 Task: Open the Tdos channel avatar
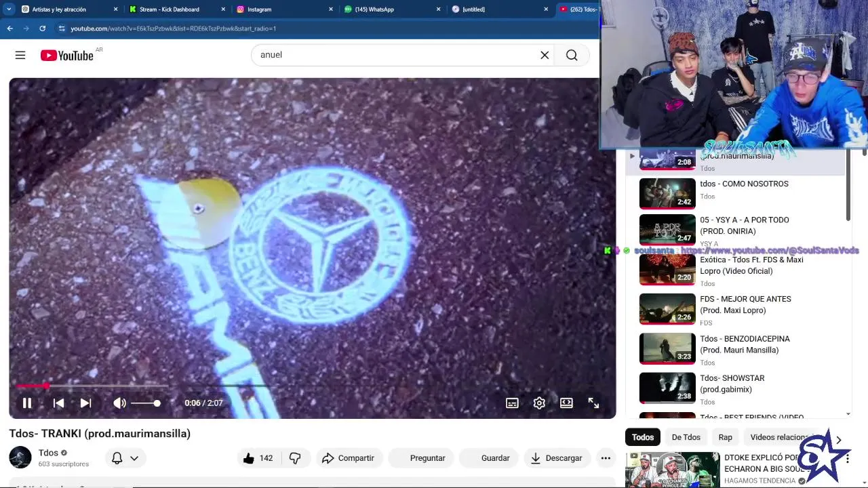[x=20, y=457]
